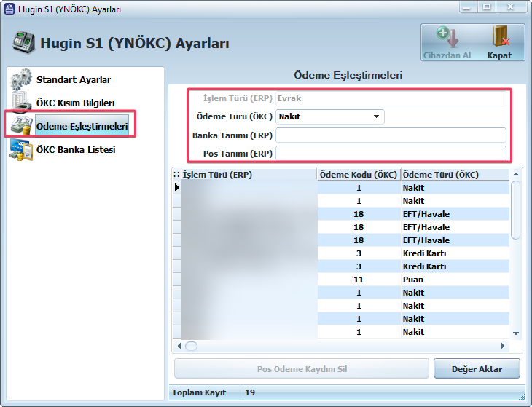Open ÖKC Kısım Bilgileri section
Screen dimensions: 532x407
tap(75, 103)
